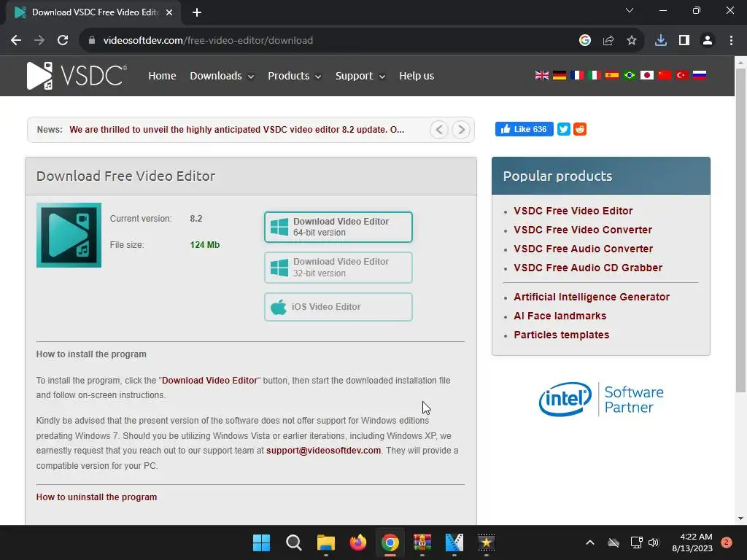
Task: Go back in Chrome browser
Action: click(16, 41)
